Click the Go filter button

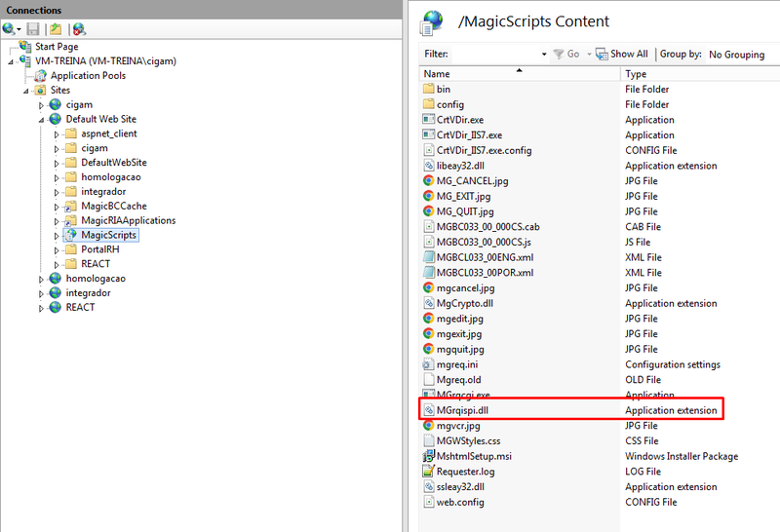click(x=567, y=54)
